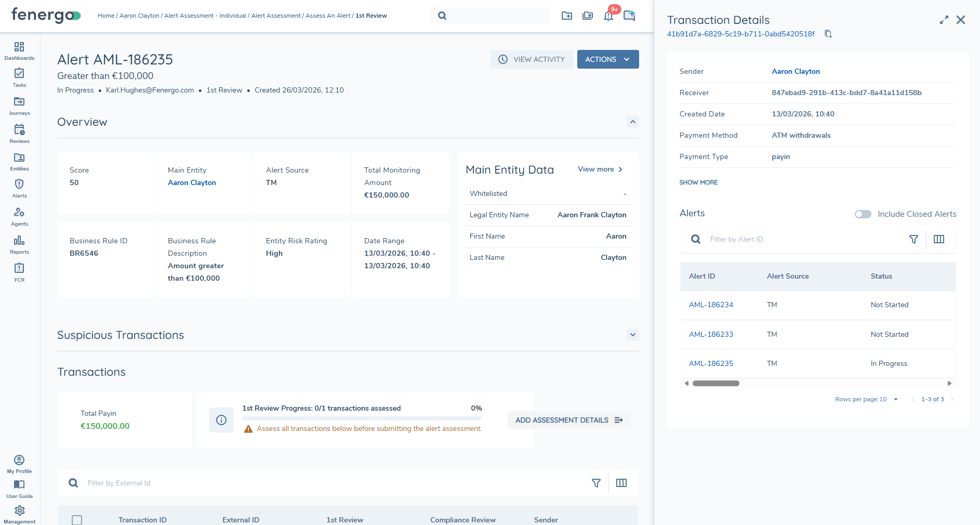Image resolution: width=980 pixels, height=525 pixels.
Task: Collapse the Overview section
Action: 632,122
